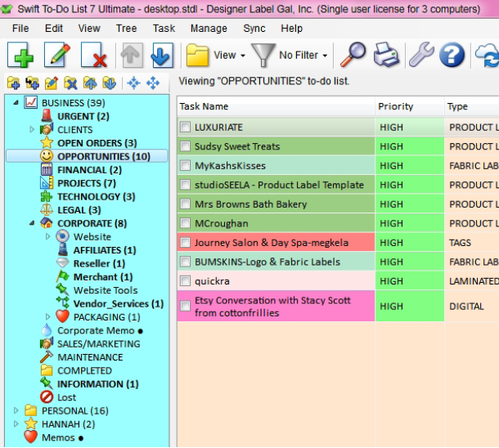This screenshot has width=499, height=448.
Task: Click the siren icon beside URGENT
Action: tap(47, 116)
